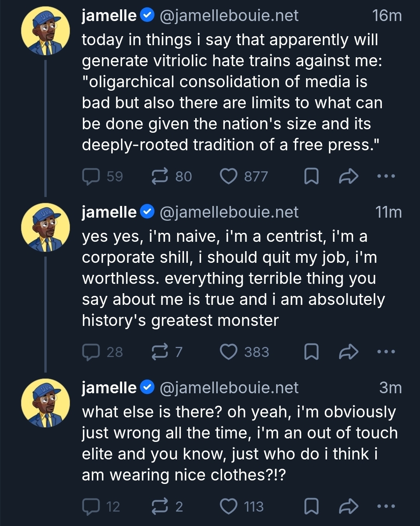Screen dimensions: 420x526
Task: Repost the first post with 80 reposts
Action: 160,176
